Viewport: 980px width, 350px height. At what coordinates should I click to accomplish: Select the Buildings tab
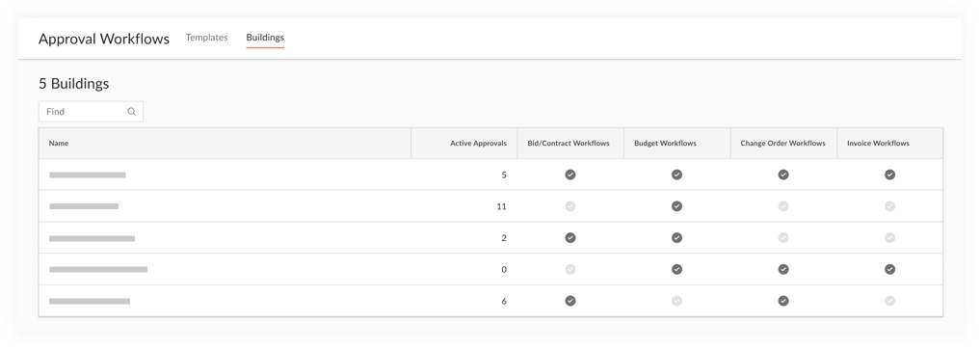coord(265,38)
